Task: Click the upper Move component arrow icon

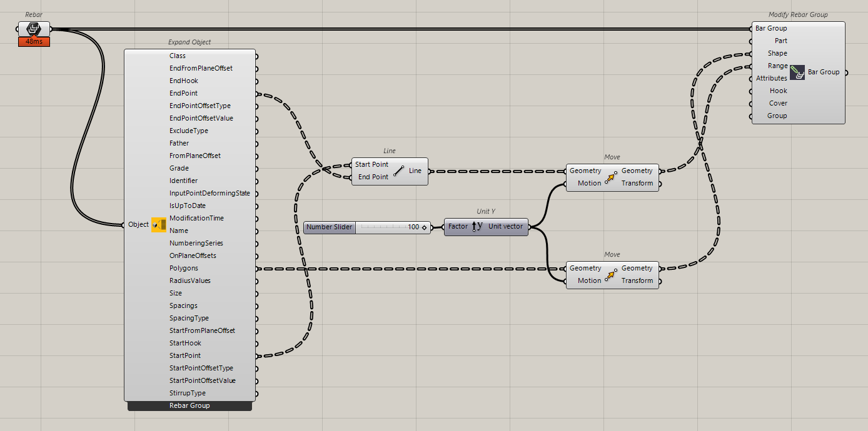Action: pos(611,177)
